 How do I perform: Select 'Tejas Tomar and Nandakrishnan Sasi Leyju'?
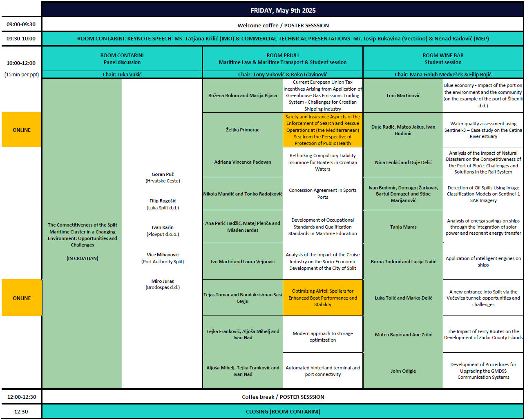click(243, 298)
